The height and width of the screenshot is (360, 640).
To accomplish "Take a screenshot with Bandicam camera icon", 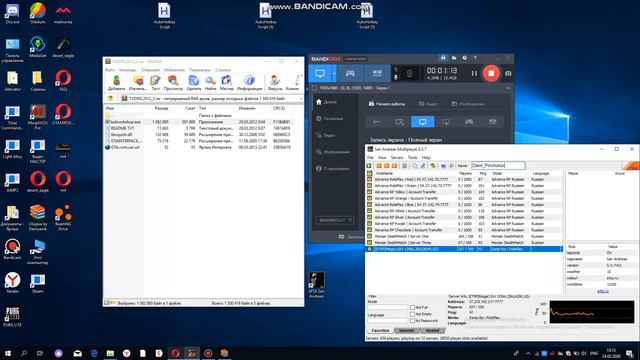I will point(508,73).
